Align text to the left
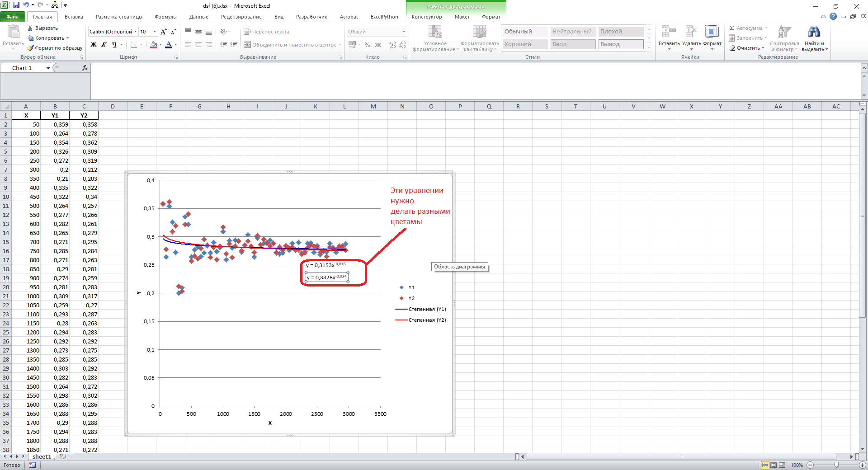Image resolution: width=868 pixels, height=470 pixels. click(188, 45)
